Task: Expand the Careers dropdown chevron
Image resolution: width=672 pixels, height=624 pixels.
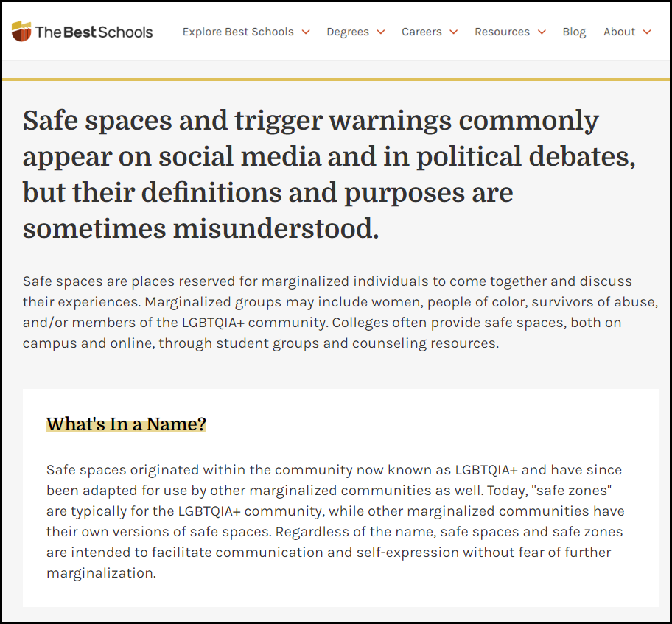Action: pyautogui.click(x=454, y=32)
